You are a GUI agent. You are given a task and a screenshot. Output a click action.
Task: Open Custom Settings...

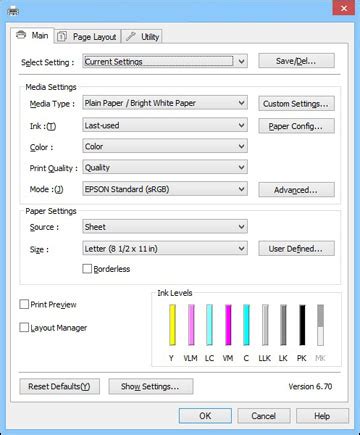coord(296,104)
